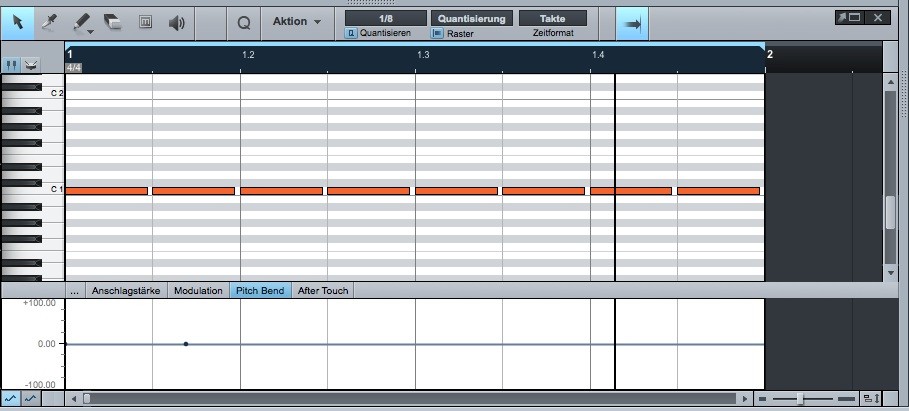
Task: Select the Eraser tool
Action: 112,23
